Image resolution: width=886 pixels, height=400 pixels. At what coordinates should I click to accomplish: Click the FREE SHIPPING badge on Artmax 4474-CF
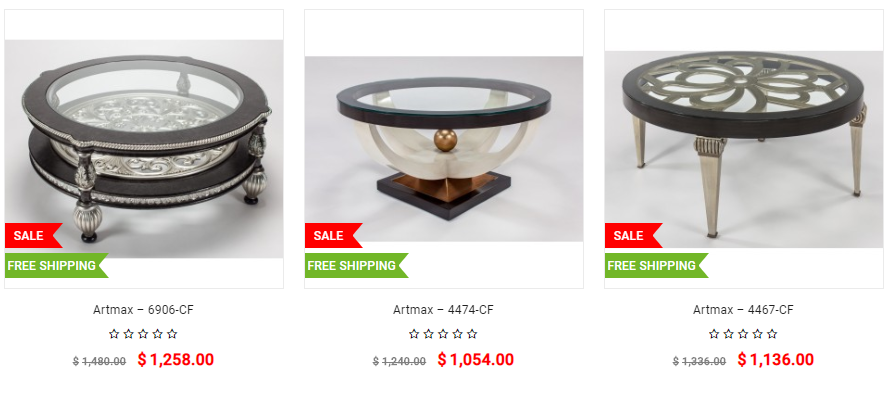click(x=357, y=266)
